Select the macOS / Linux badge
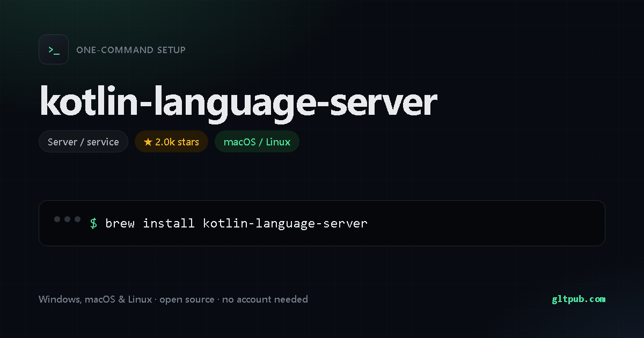The image size is (644, 338). pos(257,142)
